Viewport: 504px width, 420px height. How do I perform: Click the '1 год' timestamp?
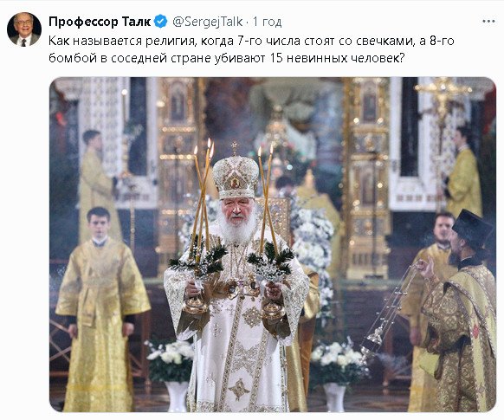tap(267, 22)
